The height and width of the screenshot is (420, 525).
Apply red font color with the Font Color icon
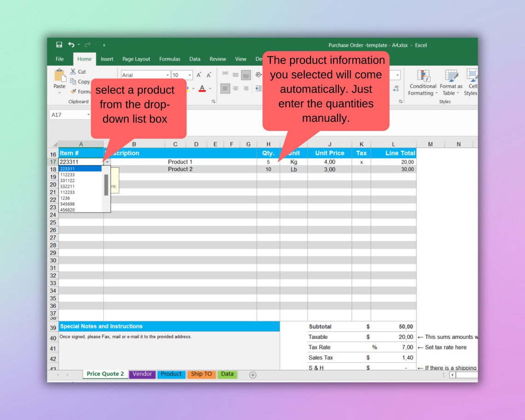point(202,88)
